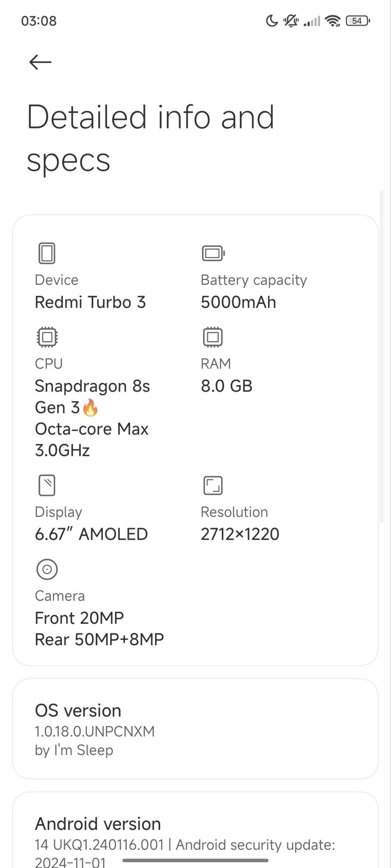Image resolution: width=391 pixels, height=868 pixels.
Task: Tap the Redmi Turbo 3 device name
Action: (x=90, y=302)
